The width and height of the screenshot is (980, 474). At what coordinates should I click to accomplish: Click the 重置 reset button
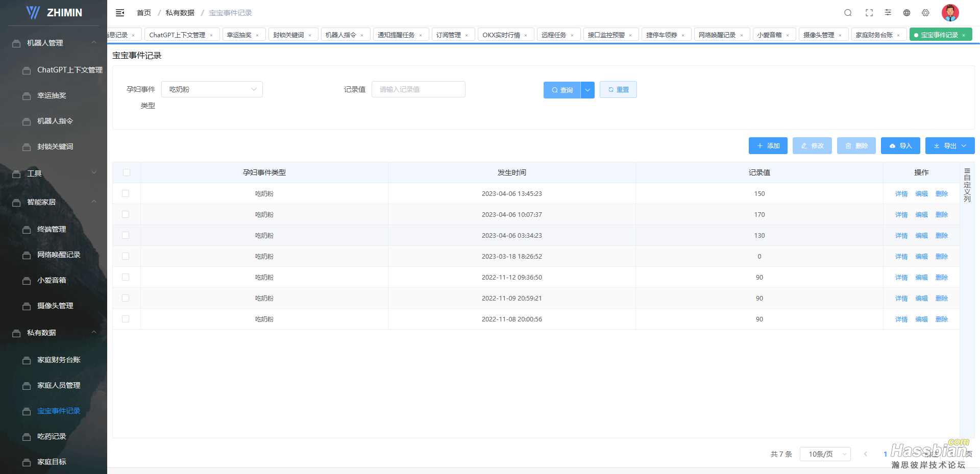pos(618,90)
